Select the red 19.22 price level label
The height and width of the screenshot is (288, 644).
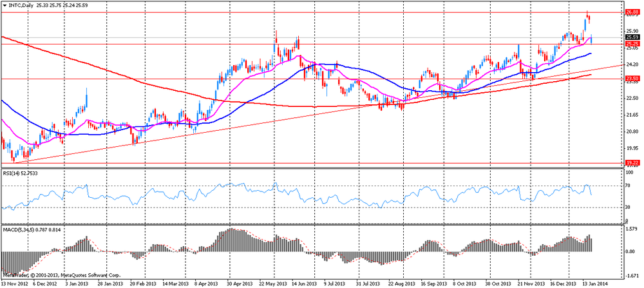tap(631, 163)
